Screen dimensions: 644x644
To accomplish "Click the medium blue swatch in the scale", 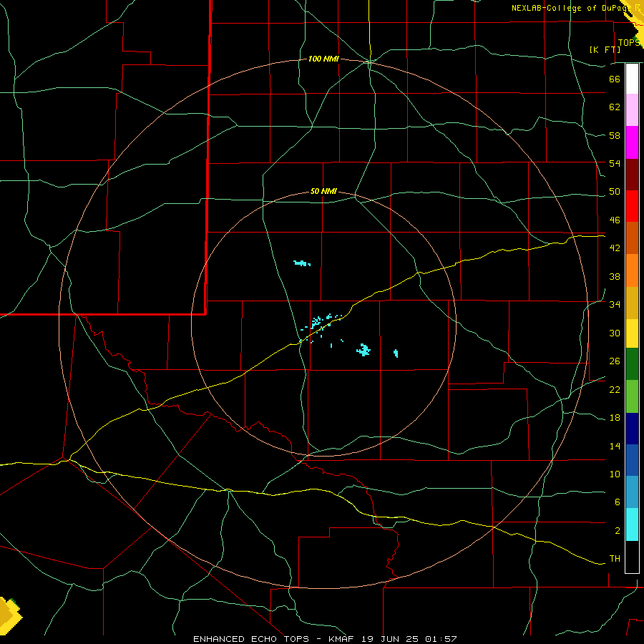I will (x=632, y=460).
